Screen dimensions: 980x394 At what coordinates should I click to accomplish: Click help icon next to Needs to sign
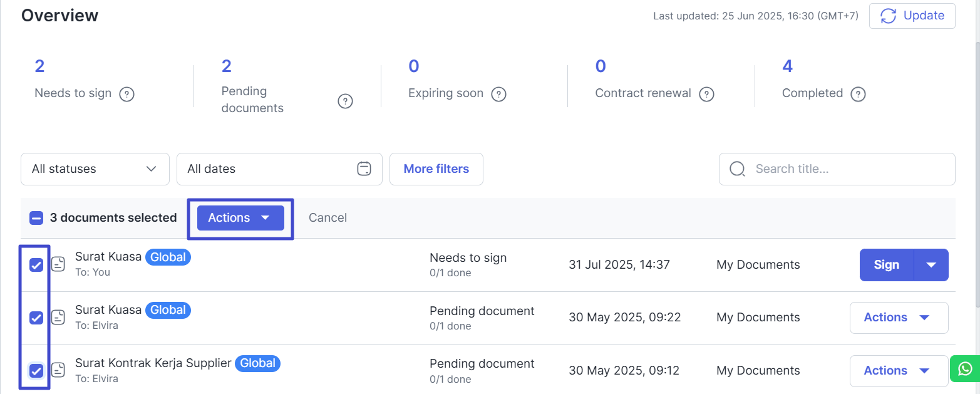[127, 95]
